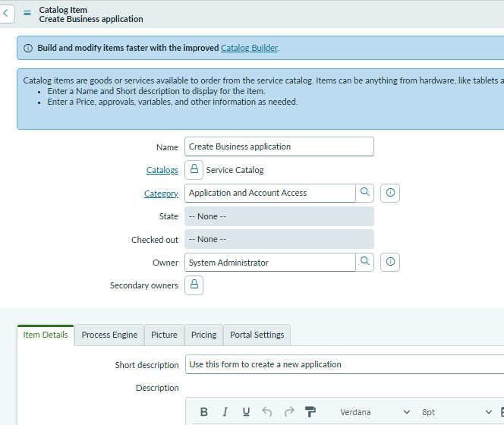This screenshot has width=504, height=425.
Task: Show Category record info icon
Action: click(390, 194)
